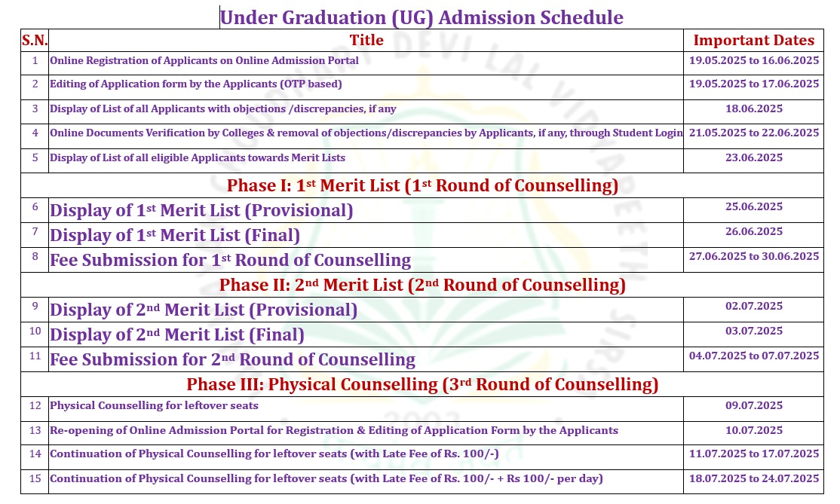Click the 11.07.2025 to 17.07.2025 date cell
Screen dimensions: 840x504
(754, 454)
